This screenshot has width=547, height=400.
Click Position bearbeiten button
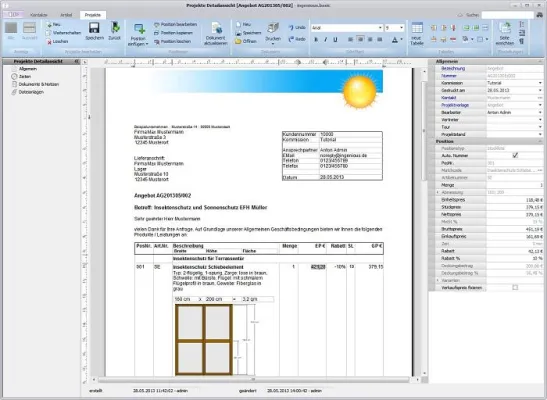point(175,24)
